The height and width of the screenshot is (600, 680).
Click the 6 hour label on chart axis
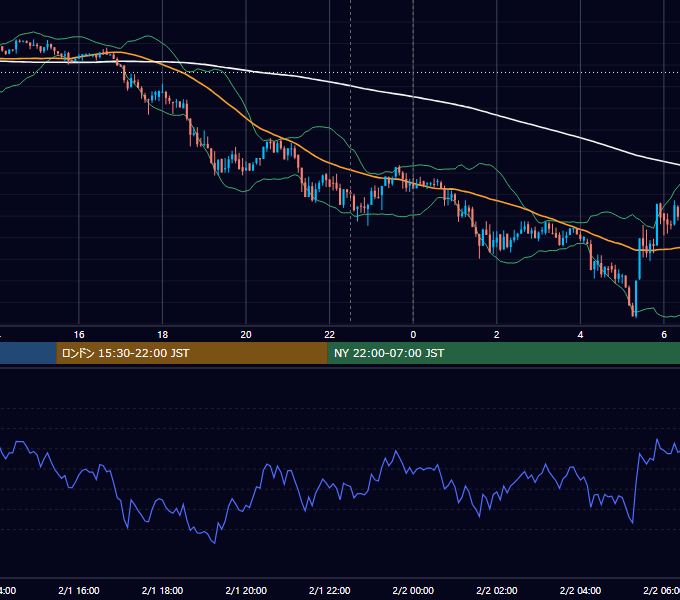coord(664,335)
